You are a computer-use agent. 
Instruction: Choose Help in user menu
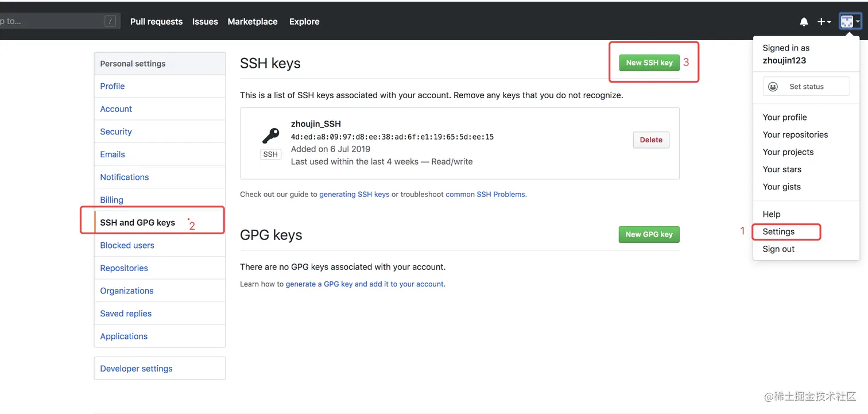click(772, 214)
